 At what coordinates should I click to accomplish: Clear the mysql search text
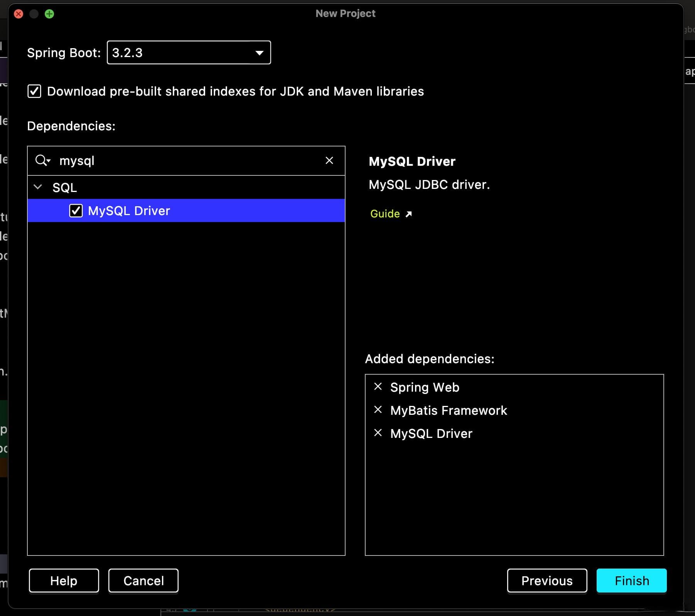(x=329, y=160)
